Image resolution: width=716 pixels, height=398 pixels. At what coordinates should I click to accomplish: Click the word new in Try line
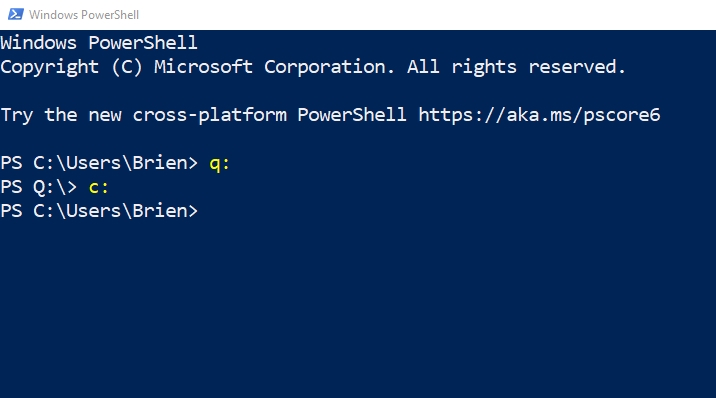(105, 115)
